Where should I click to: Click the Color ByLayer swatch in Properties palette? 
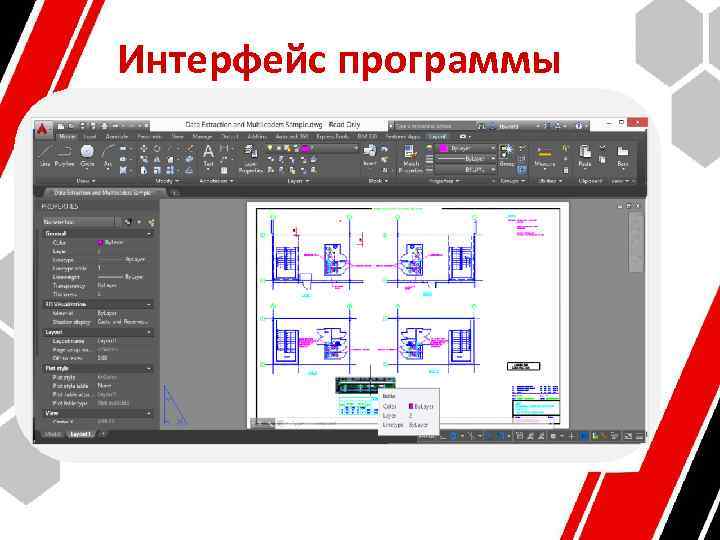(x=100, y=242)
